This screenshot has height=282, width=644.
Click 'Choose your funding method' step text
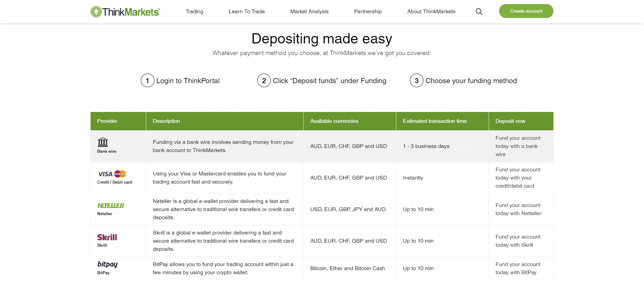click(471, 81)
